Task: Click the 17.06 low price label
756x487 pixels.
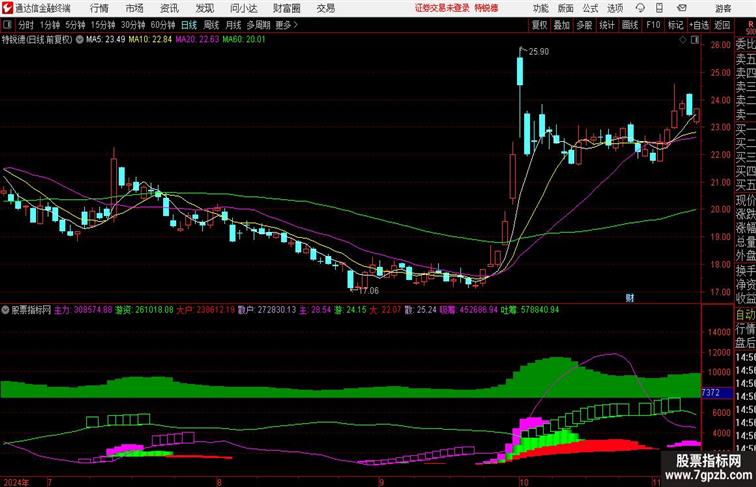Action: (x=369, y=291)
